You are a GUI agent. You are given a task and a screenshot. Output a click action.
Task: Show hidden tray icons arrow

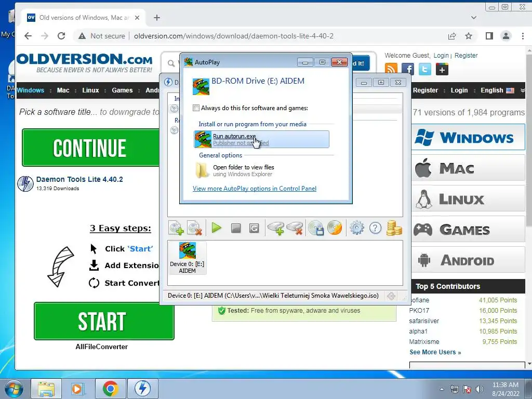[442, 389]
